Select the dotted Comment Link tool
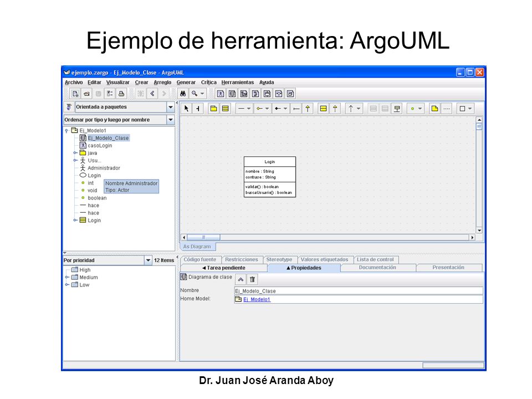Viewport: 532px width, 399px height. pyautogui.click(x=447, y=109)
